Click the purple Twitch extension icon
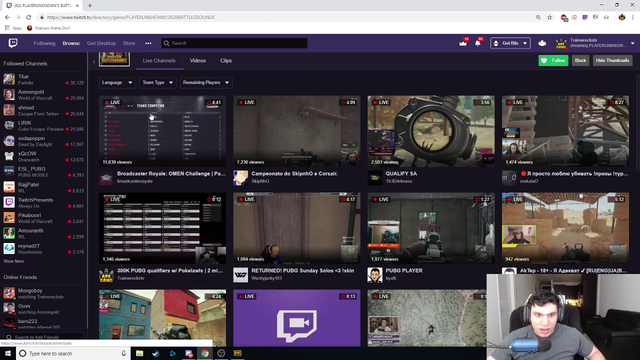The width and height of the screenshot is (640, 360). click(585, 17)
